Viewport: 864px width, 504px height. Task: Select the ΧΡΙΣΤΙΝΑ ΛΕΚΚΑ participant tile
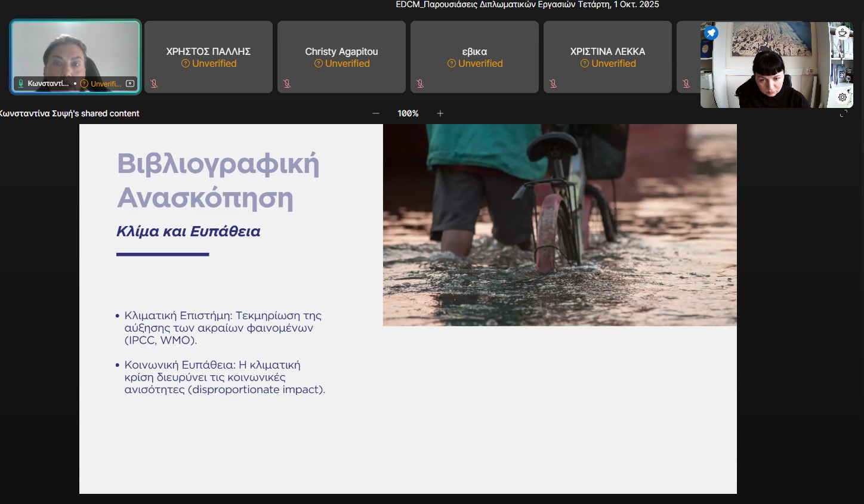(607, 57)
